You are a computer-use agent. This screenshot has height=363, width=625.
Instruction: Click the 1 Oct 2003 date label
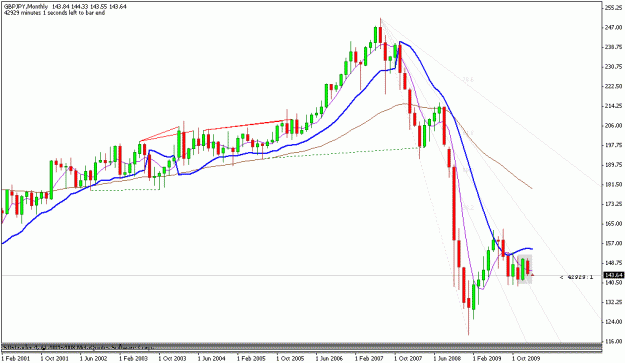click(x=172, y=358)
